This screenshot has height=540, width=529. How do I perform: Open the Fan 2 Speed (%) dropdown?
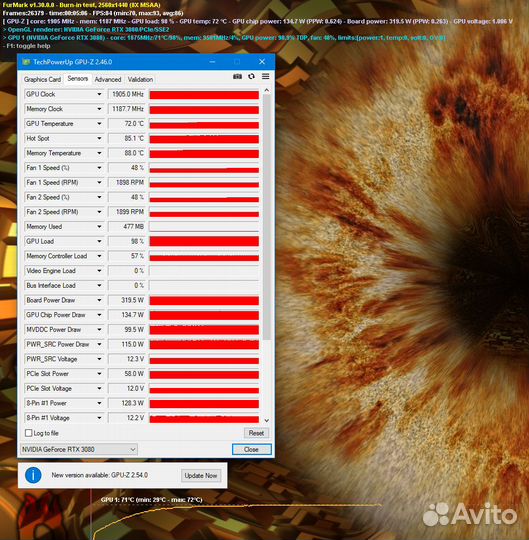click(x=99, y=197)
